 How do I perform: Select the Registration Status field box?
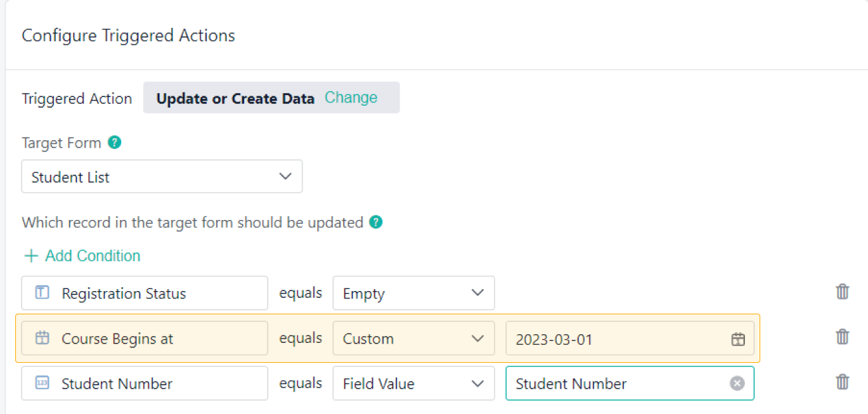pos(144,293)
